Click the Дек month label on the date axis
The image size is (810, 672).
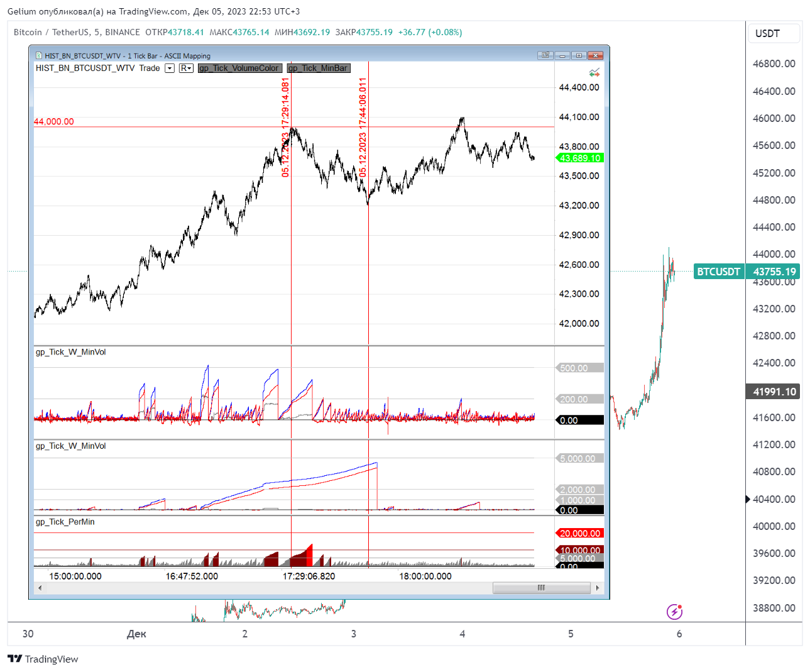(x=136, y=634)
